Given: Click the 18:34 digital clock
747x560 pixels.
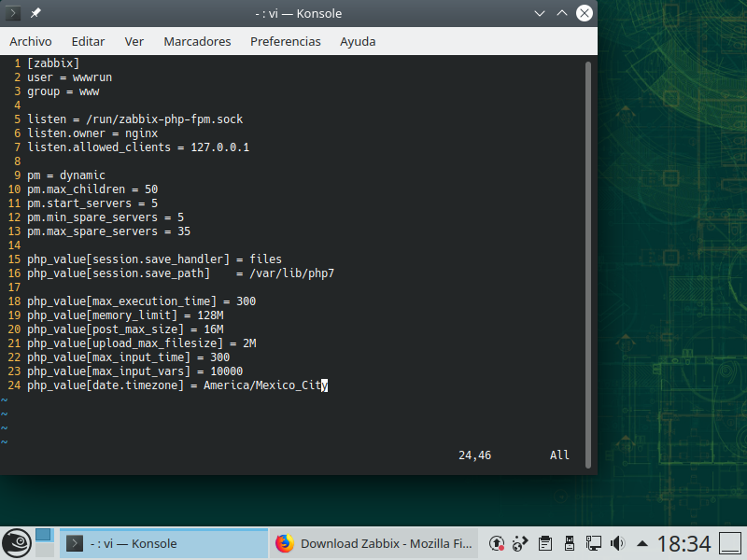Looking at the screenshot, I should [684, 543].
